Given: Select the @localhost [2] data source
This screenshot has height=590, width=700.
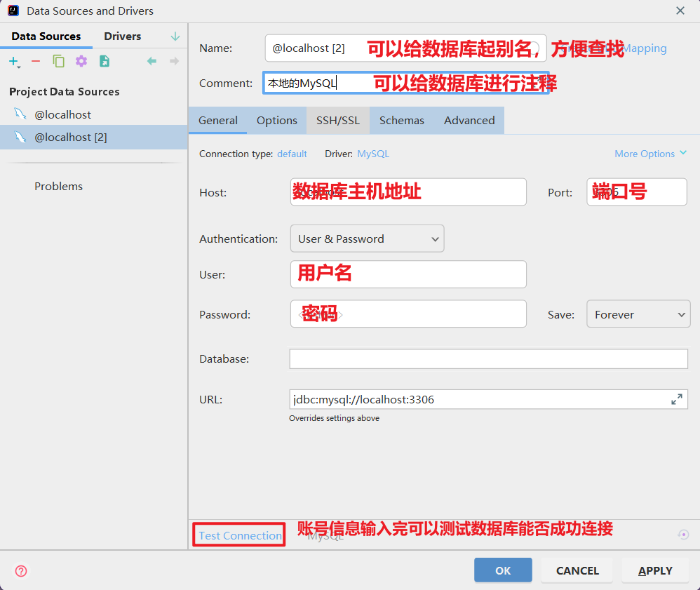Looking at the screenshot, I should coord(94,137).
